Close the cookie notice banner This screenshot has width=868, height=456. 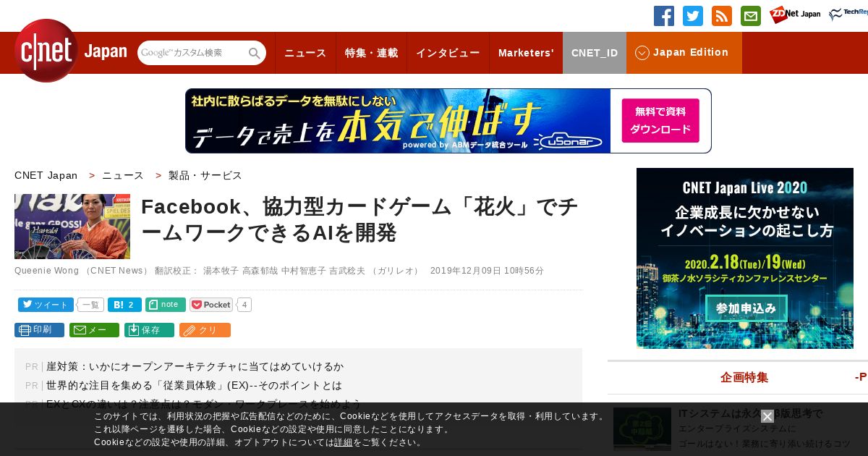click(767, 416)
